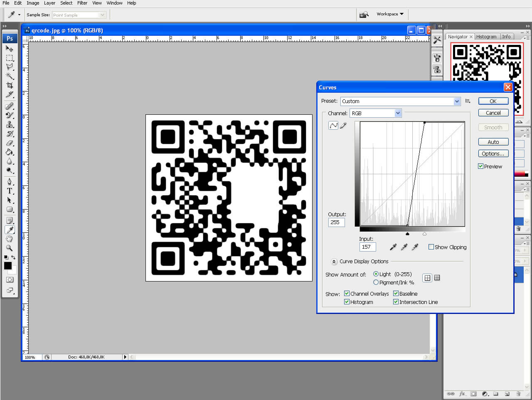Click the Input value field
Viewport: 532px width, 400px height.
pos(367,247)
